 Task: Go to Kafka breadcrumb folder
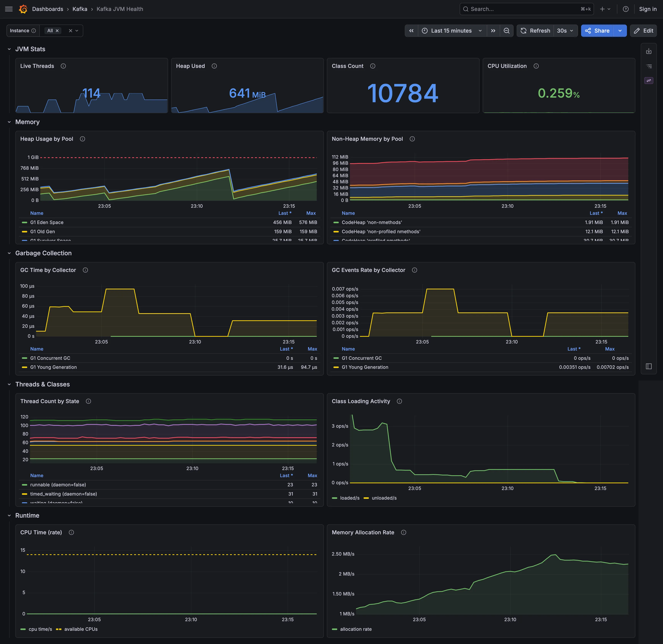pos(80,9)
